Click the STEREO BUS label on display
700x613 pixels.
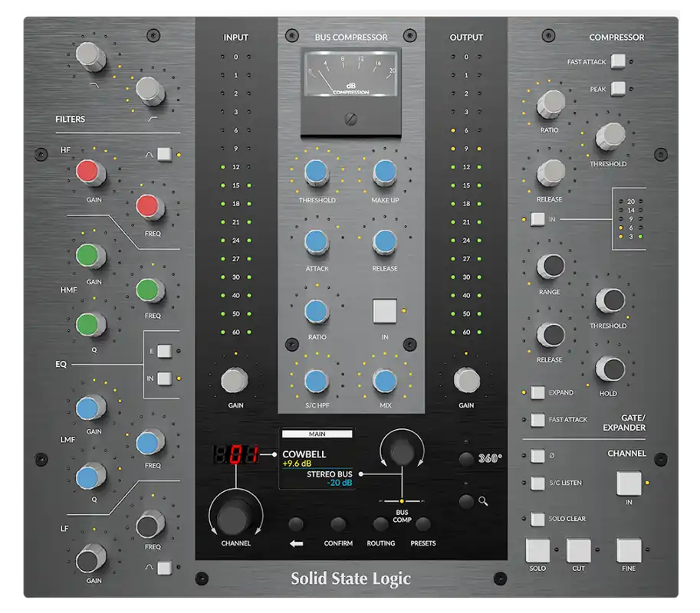(330, 474)
